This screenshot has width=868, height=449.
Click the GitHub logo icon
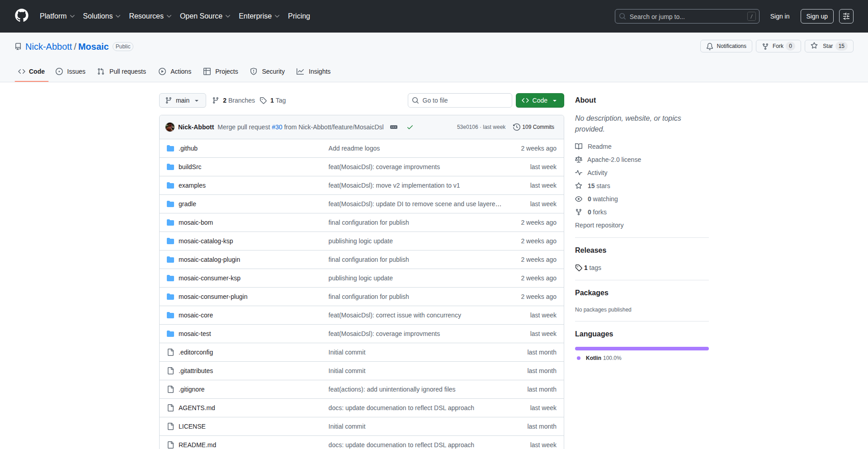pos(22,16)
